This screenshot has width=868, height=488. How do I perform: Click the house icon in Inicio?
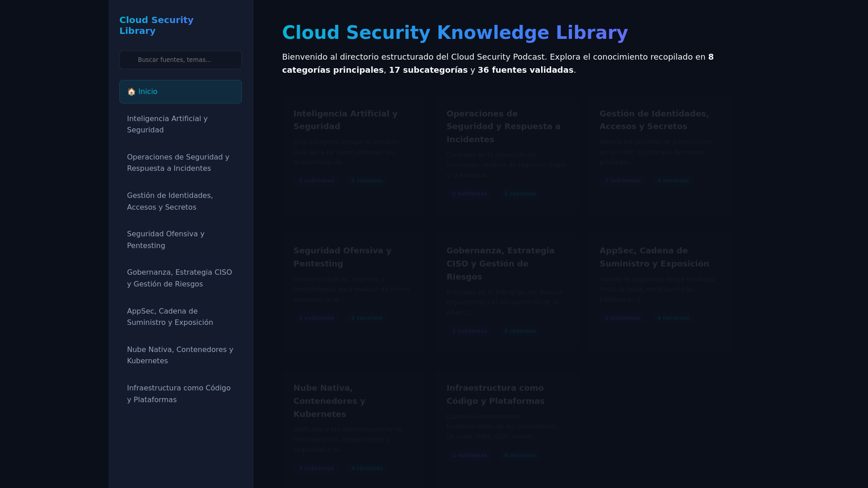coord(132,92)
